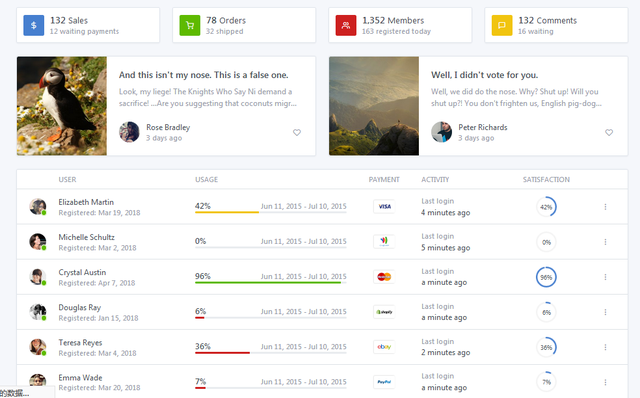Toggle the heart on Peter Richards' post

tap(609, 132)
